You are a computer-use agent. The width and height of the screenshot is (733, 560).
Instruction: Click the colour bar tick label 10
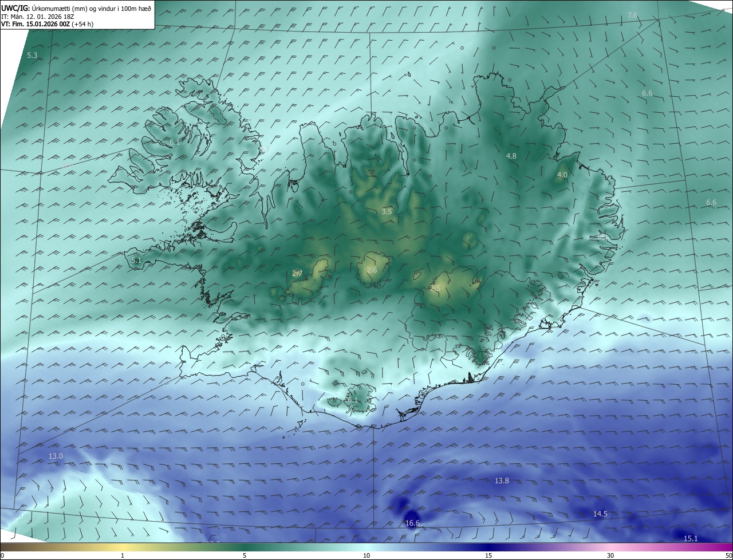tap(366, 555)
